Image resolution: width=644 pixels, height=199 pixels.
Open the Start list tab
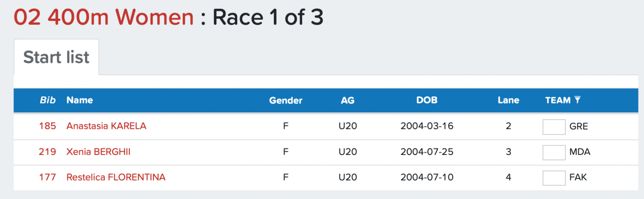pos(56,57)
